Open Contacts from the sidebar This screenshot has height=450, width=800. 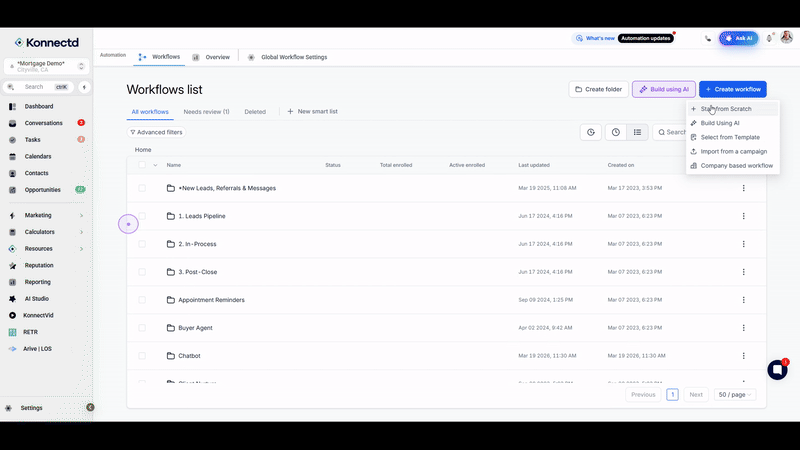point(36,173)
